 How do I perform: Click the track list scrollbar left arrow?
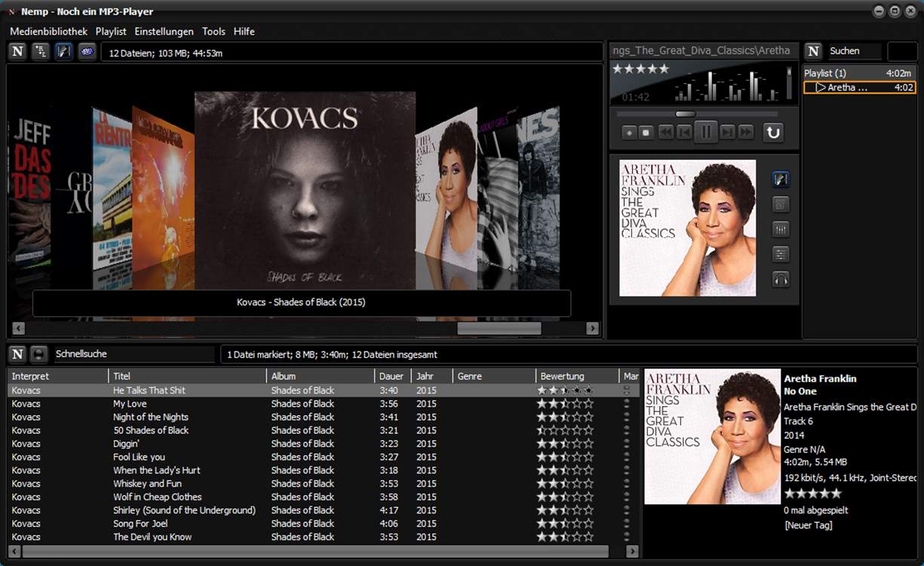pos(15,552)
